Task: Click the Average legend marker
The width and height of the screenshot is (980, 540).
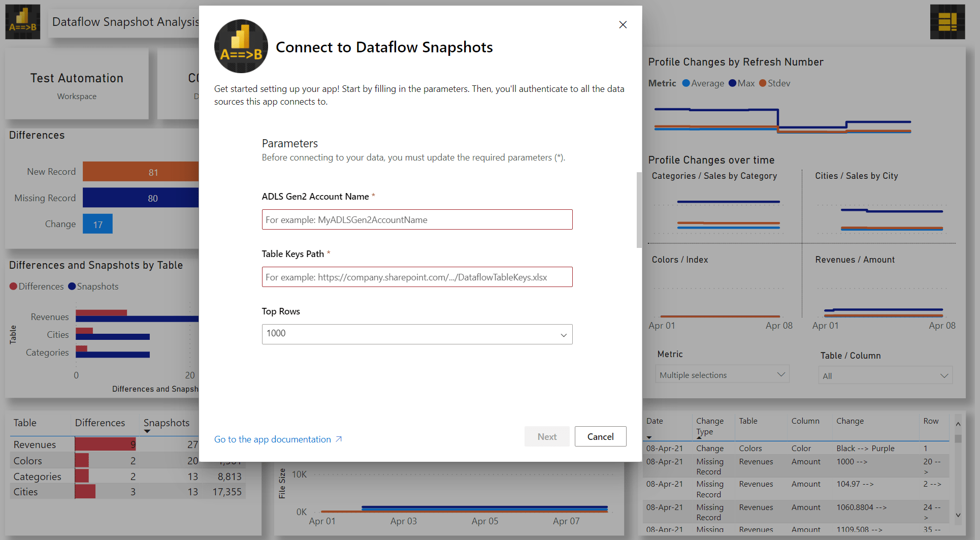Action: [686, 83]
